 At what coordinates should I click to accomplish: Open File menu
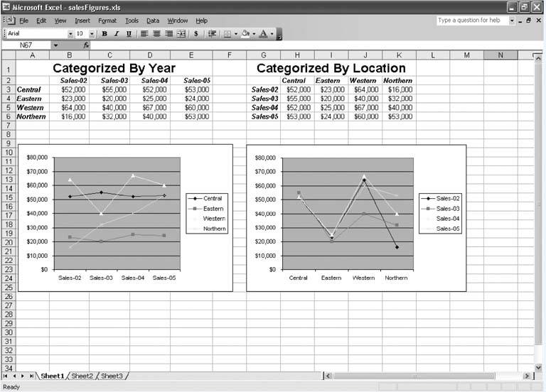[x=23, y=21]
